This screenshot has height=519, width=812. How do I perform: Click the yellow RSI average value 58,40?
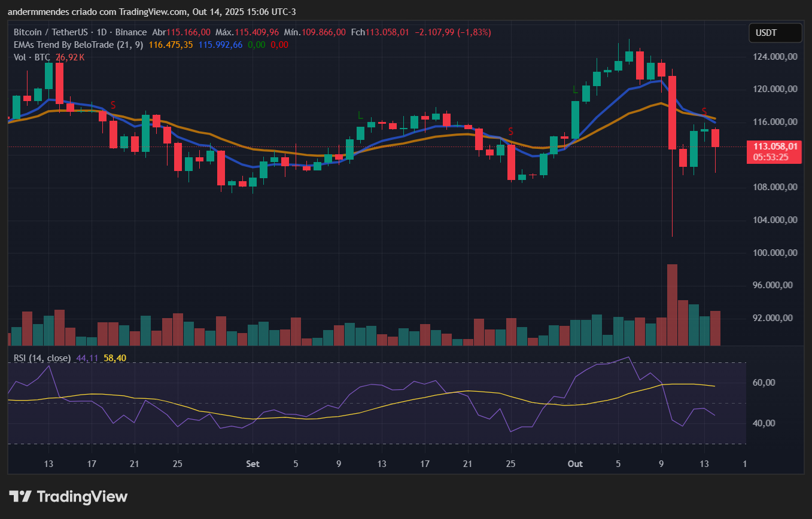tap(115, 358)
